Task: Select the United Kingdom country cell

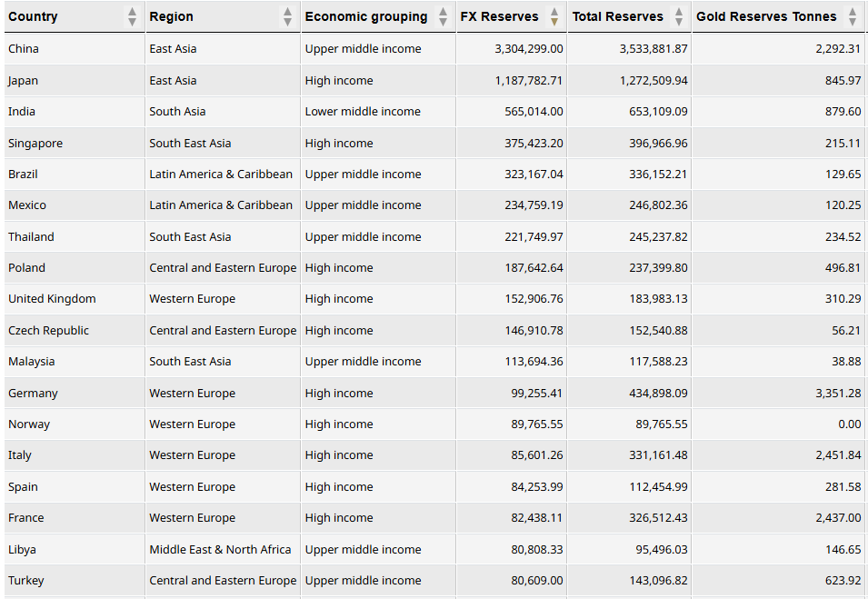Action: coord(75,299)
